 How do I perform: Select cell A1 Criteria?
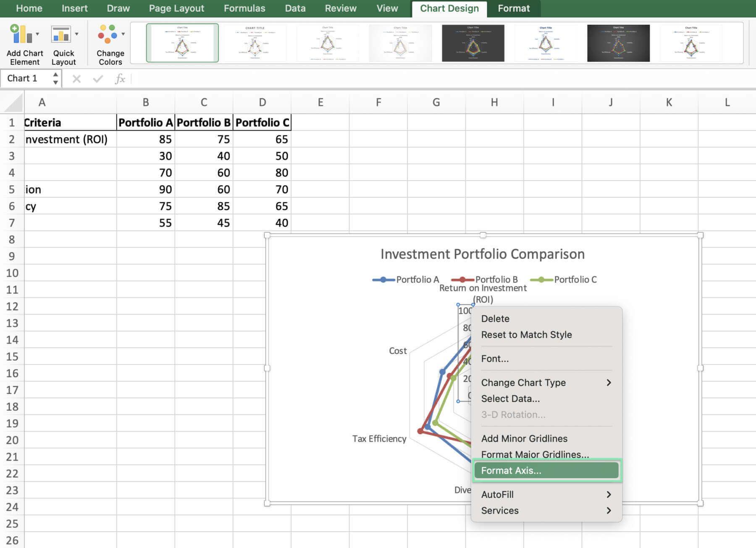(70, 123)
